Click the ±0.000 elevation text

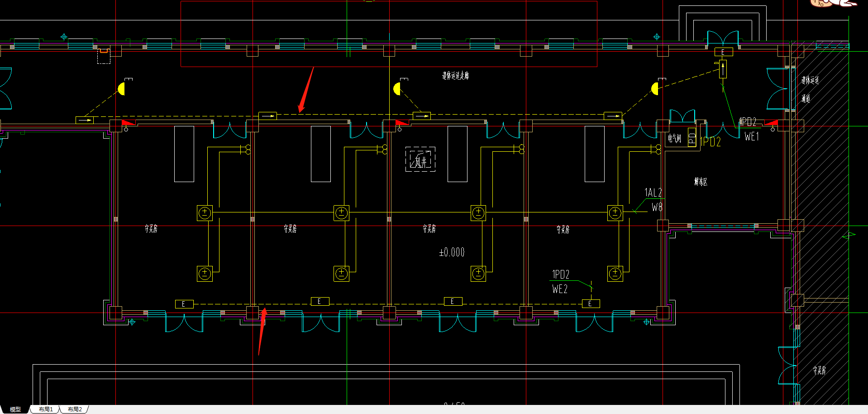point(452,252)
